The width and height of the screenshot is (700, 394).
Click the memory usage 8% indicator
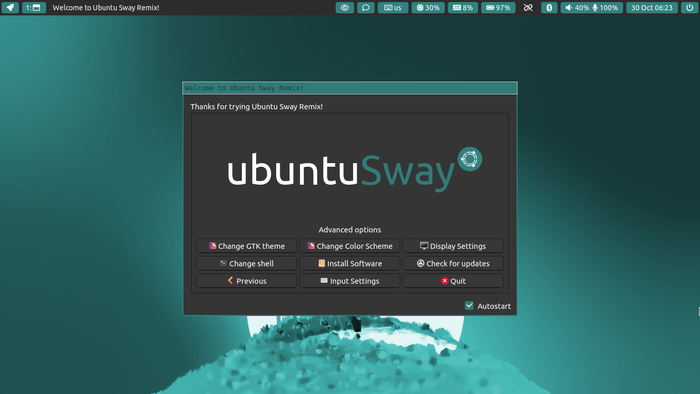pos(462,8)
